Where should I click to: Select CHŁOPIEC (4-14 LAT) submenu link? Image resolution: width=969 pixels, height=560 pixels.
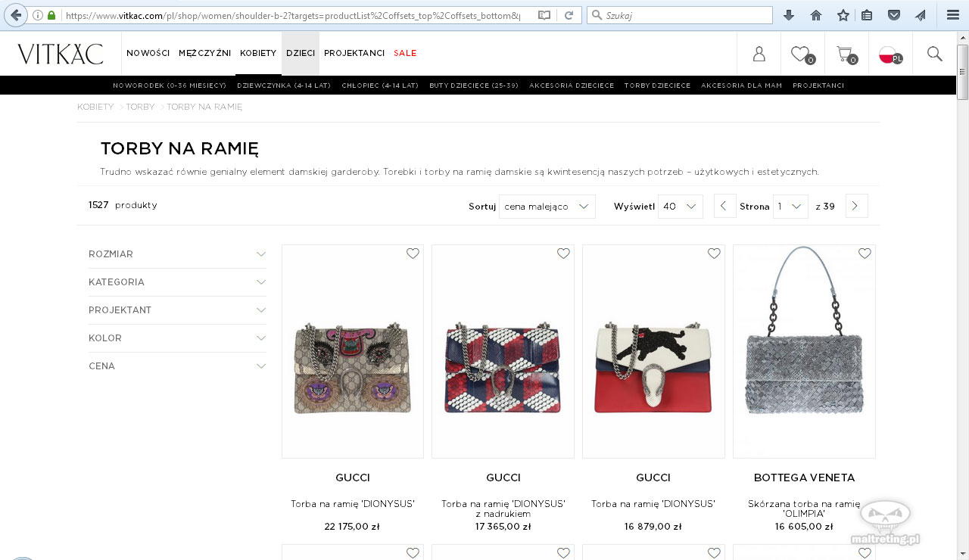[x=380, y=86]
